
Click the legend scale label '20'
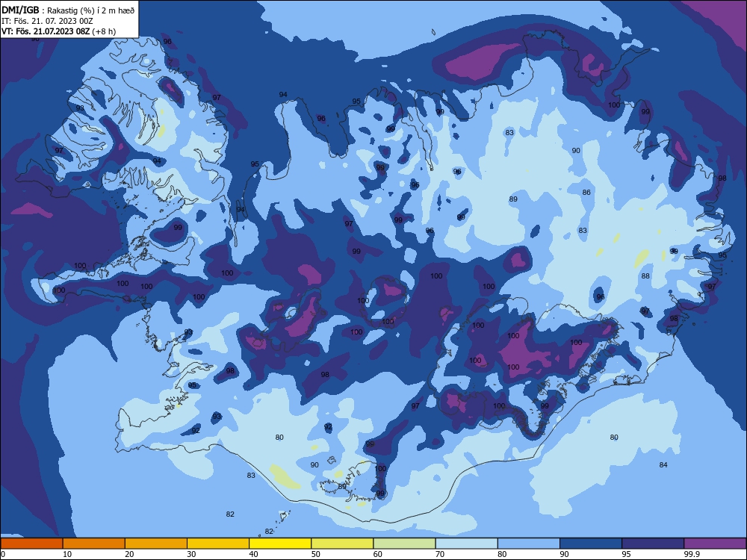coord(129,554)
